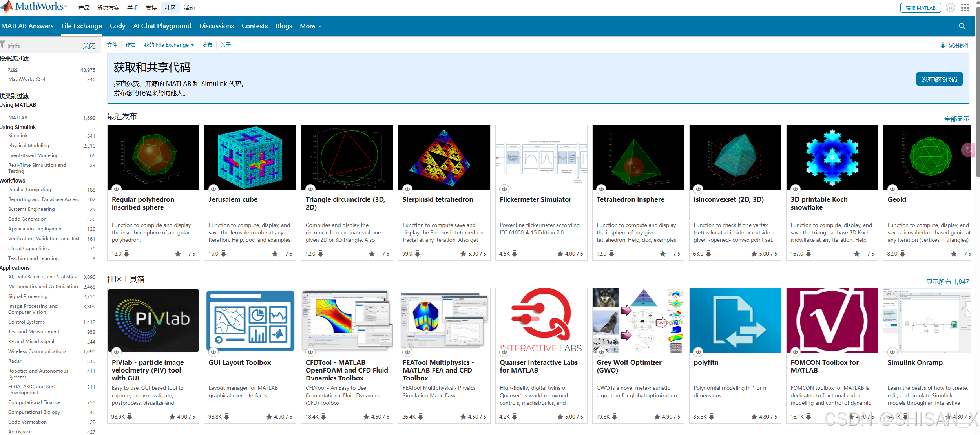This screenshot has width=980, height=435.
Task: Select the File Exchange tab
Action: (x=82, y=26)
